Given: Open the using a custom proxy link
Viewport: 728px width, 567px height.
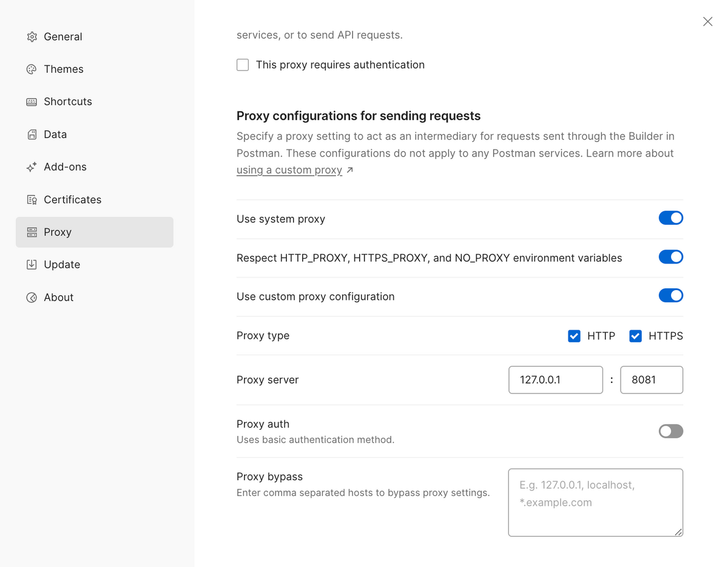Looking at the screenshot, I should 289,170.
